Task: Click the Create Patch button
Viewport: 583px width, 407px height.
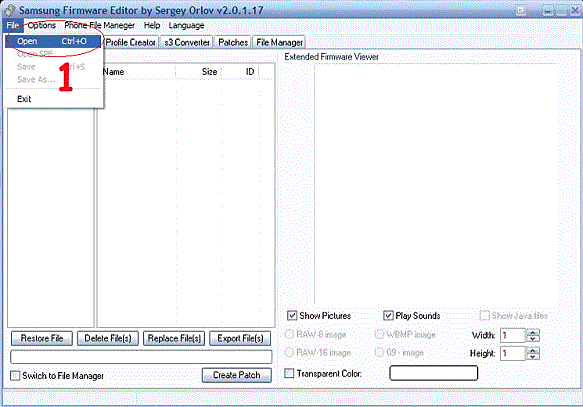Action: tap(237, 375)
